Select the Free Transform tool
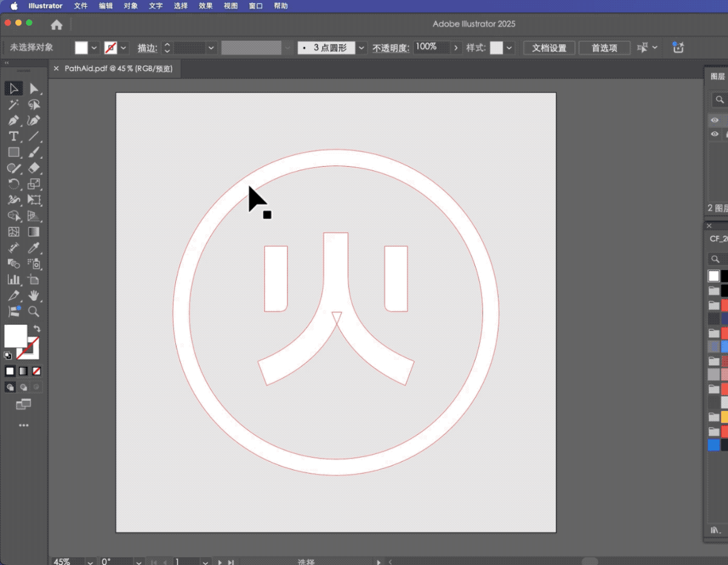 [34, 200]
